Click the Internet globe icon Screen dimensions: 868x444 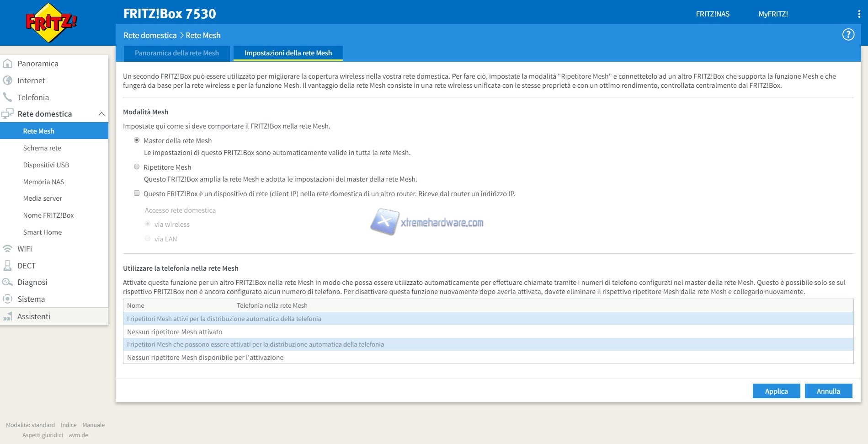pos(8,80)
